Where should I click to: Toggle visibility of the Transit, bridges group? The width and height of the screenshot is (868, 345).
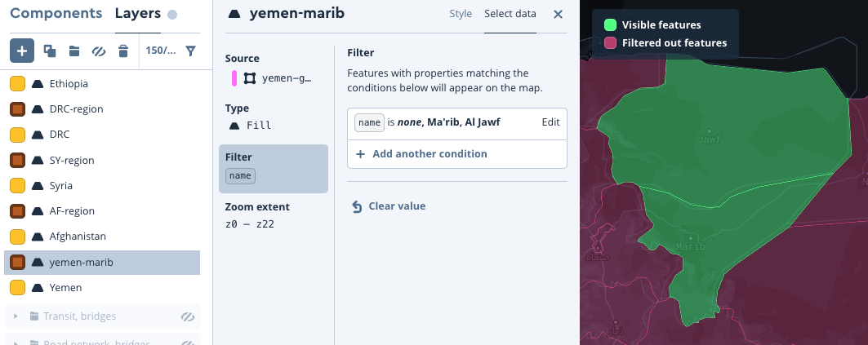[x=187, y=316]
